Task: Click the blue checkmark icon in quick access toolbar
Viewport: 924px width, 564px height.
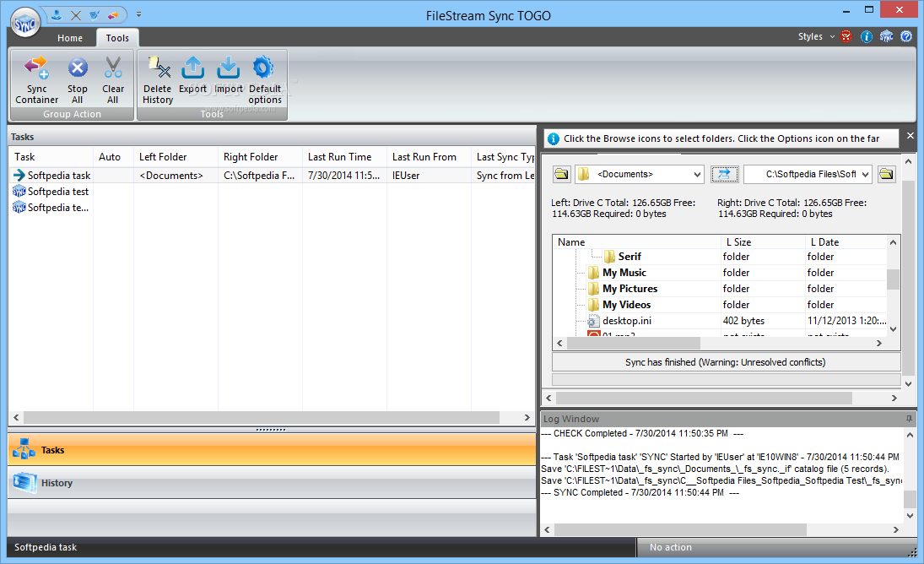Action: coord(95,15)
